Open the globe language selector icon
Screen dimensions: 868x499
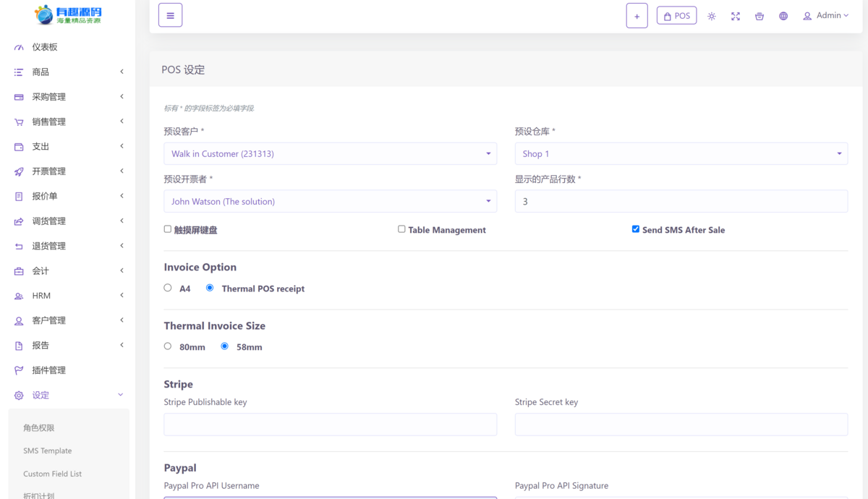click(783, 16)
